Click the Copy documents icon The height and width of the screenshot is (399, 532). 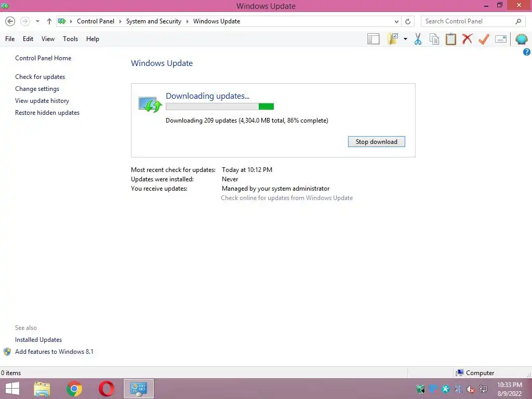[x=434, y=39]
